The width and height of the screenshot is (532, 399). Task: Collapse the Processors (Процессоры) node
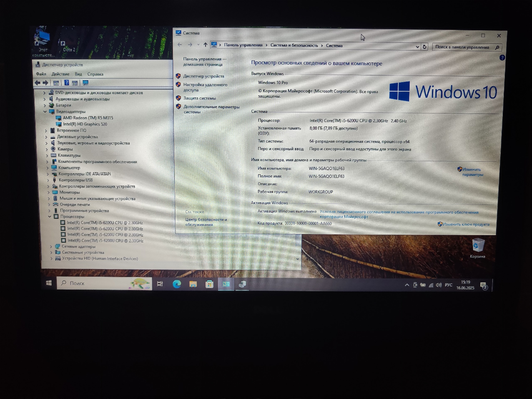coord(49,217)
